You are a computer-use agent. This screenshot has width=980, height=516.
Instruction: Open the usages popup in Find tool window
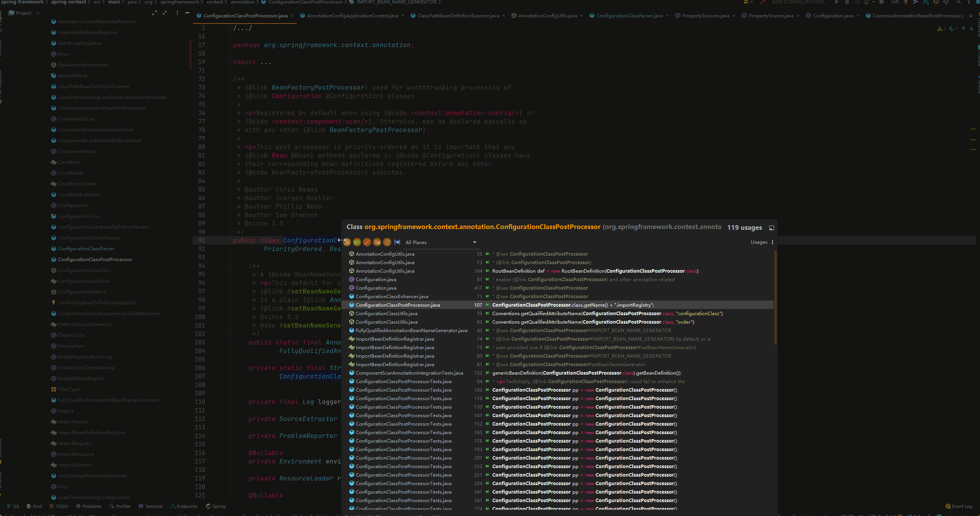click(x=771, y=228)
